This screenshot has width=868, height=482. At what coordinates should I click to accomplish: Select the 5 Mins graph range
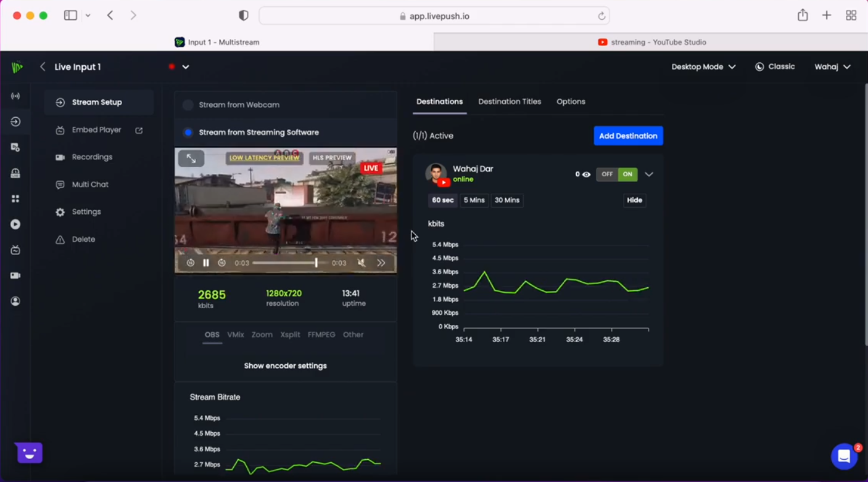[x=474, y=200]
